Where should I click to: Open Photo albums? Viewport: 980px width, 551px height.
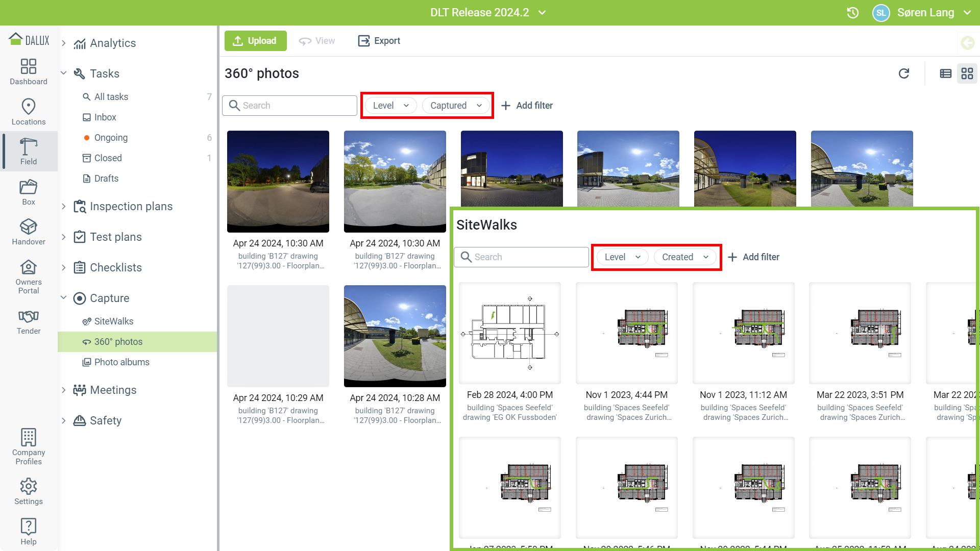(138, 362)
